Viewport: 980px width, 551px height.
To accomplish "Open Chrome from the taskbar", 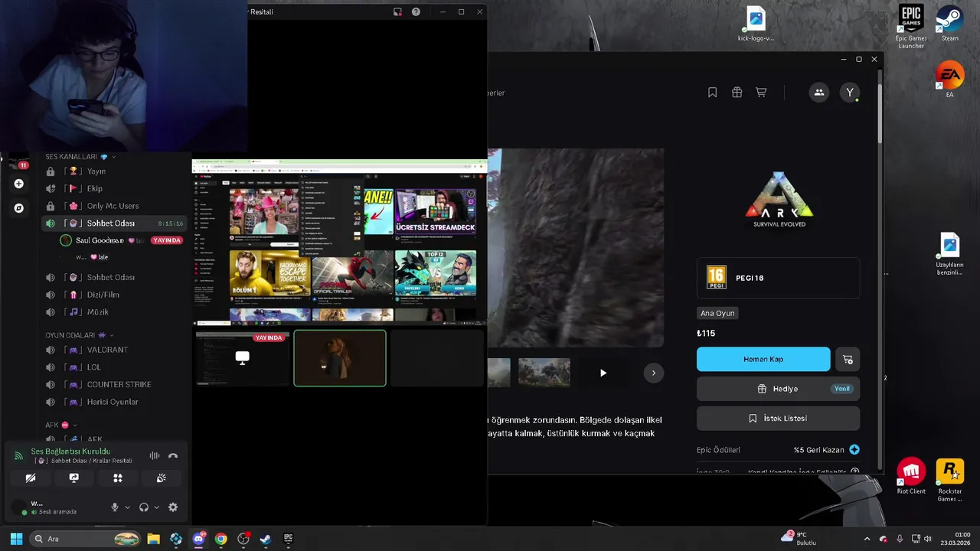I will point(220,539).
